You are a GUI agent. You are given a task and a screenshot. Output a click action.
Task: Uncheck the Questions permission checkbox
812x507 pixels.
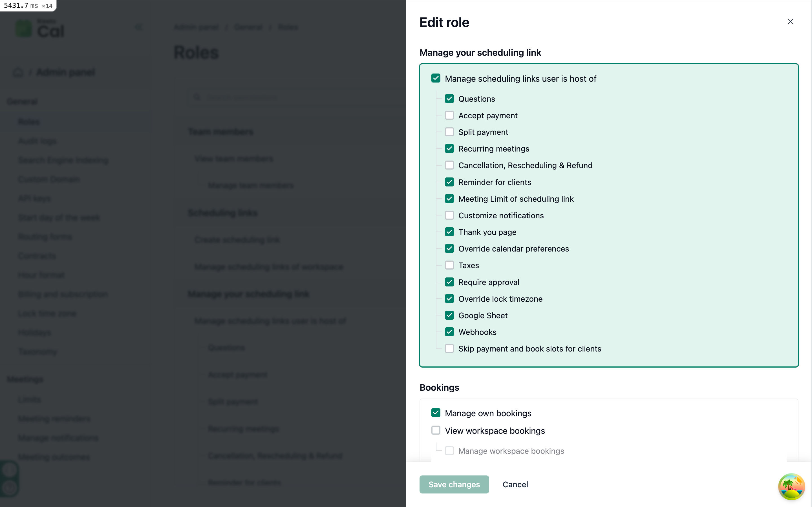click(449, 99)
